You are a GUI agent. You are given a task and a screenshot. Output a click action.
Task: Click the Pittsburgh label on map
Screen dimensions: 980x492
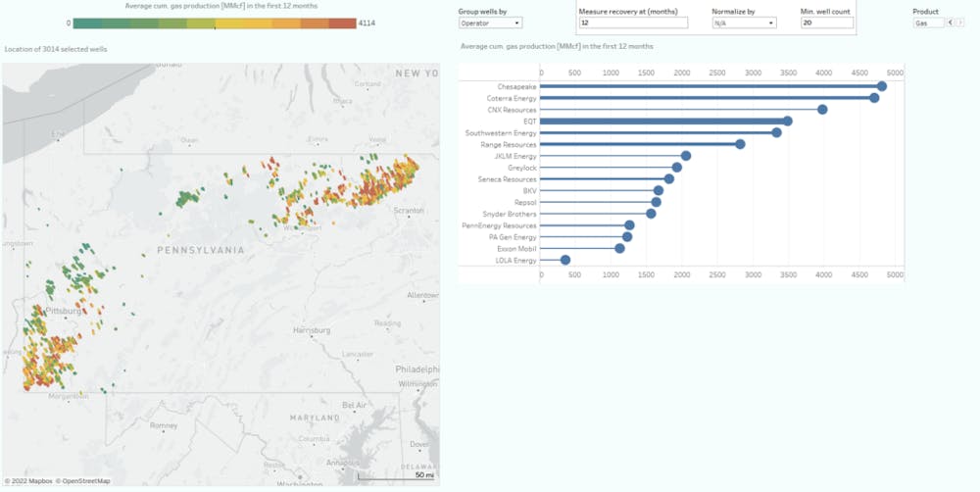[63, 311]
